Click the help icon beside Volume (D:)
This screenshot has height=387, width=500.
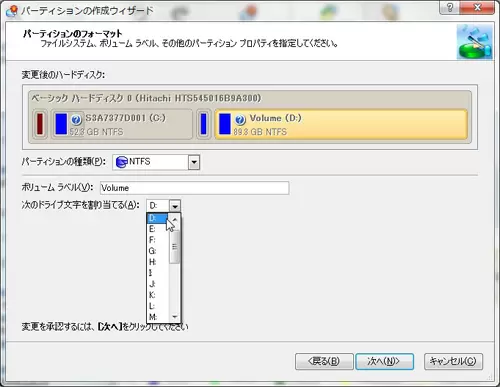click(240, 119)
